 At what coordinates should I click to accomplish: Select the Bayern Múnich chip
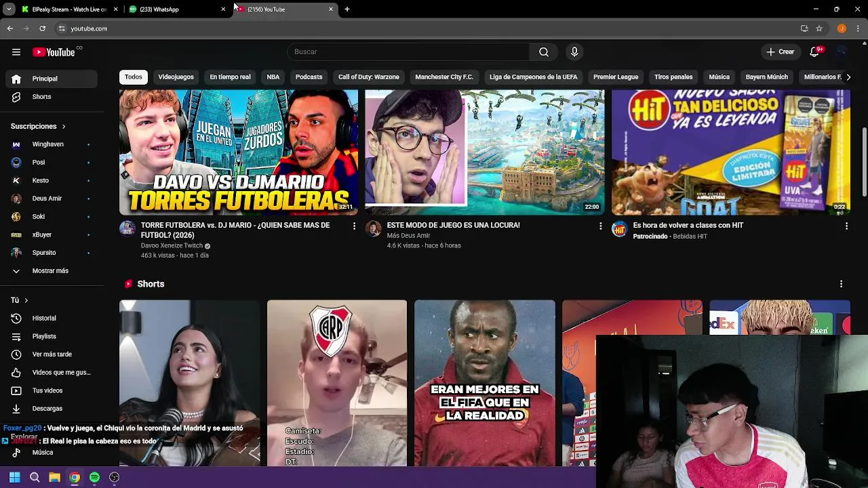coord(766,77)
